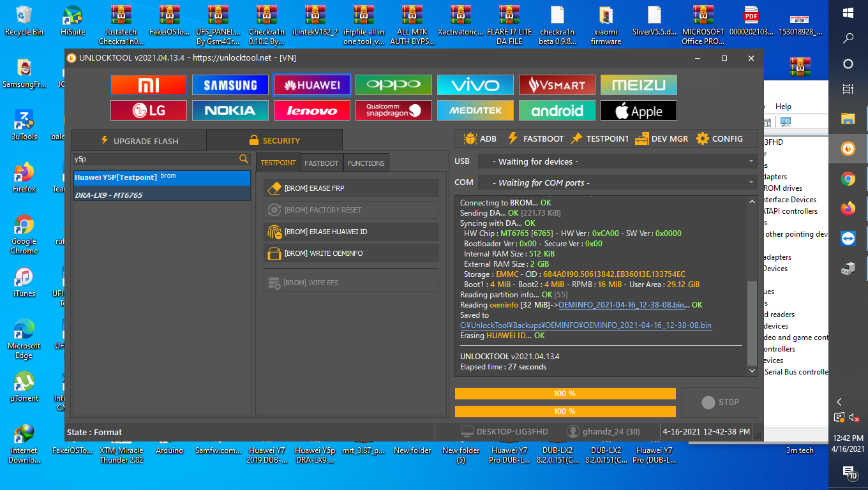This screenshot has width=868, height=490.
Task: Open TeamViewer from the taskbar
Action: [848, 239]
